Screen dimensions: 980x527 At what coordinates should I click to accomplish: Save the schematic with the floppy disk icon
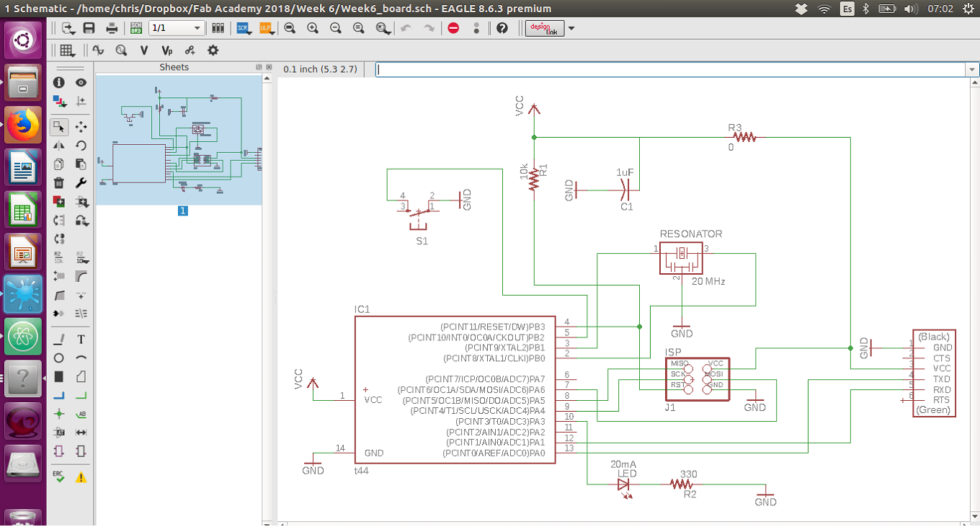click(x=89, y=28)
